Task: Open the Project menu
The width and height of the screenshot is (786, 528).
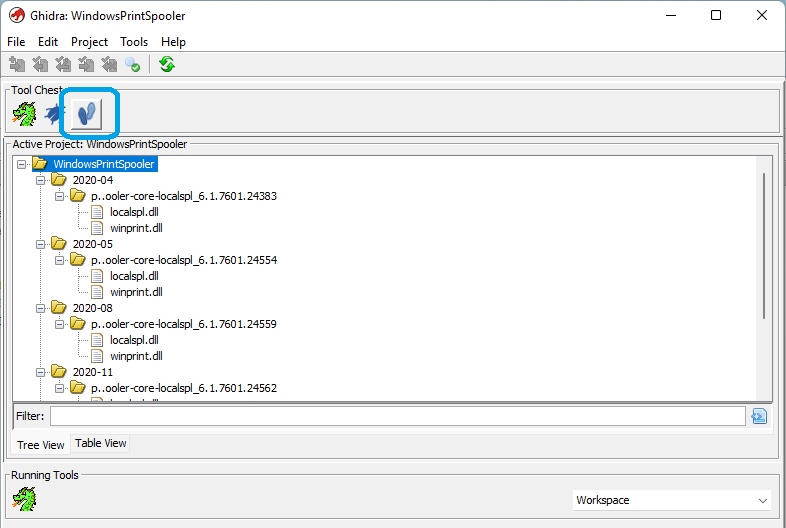Action: 89,42
